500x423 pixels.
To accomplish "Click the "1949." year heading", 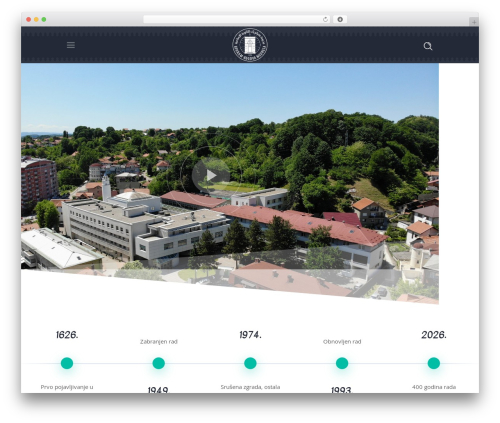I will [159, 390].
